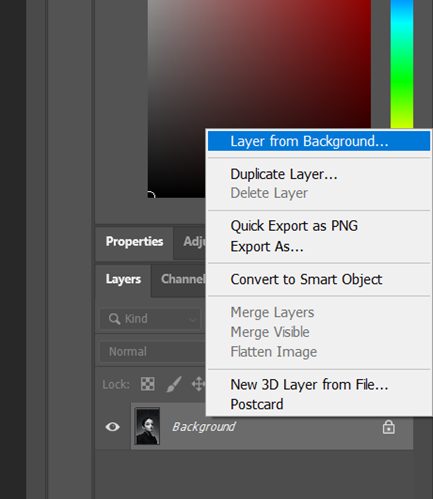This screenshot has width=433, height=499.
Task: Click the layer filter search magnifier icon
Action: pyautogui.click(x=114, y=319)
